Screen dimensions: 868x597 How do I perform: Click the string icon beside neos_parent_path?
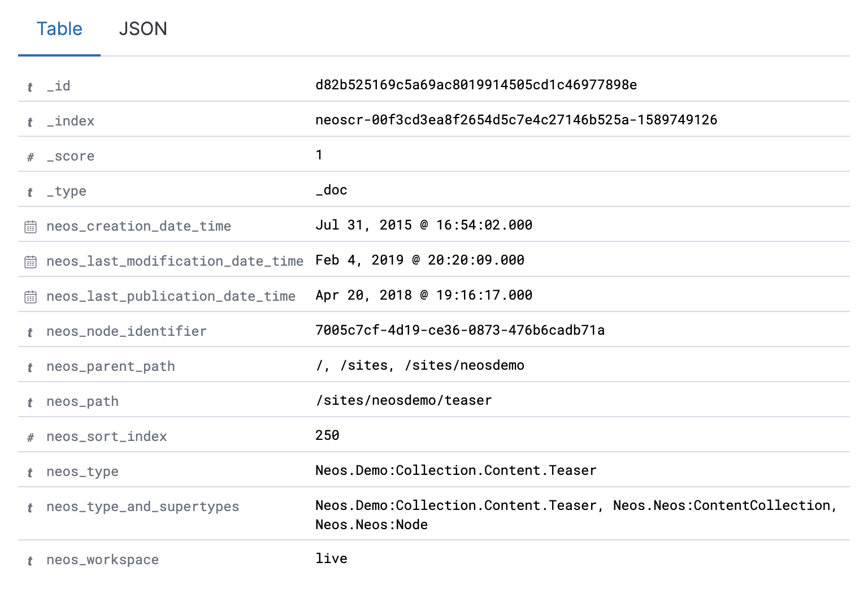[29, 367]
